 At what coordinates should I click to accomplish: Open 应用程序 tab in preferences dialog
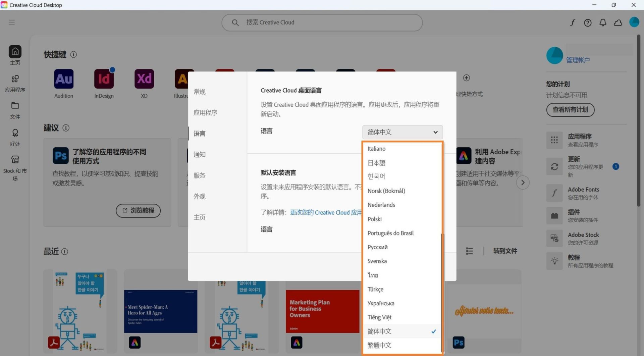click(x=205, y=113)
